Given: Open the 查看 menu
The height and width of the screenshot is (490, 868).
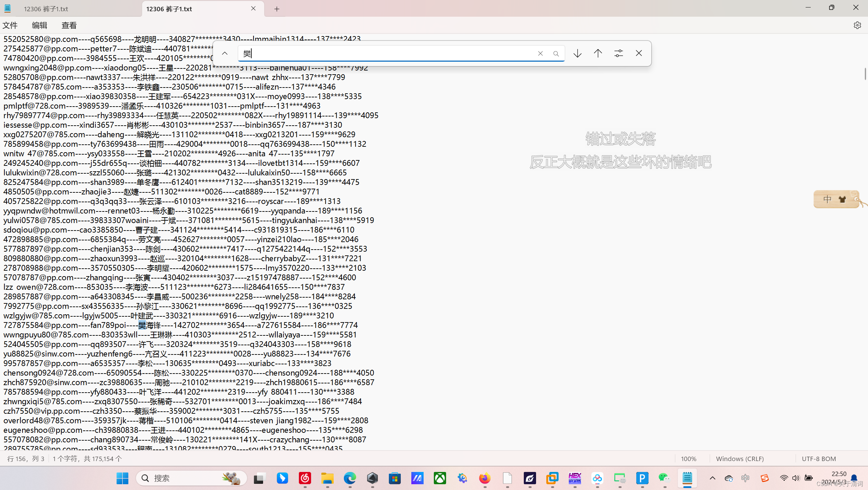Looking at the screenshot, I should (69, 26).
